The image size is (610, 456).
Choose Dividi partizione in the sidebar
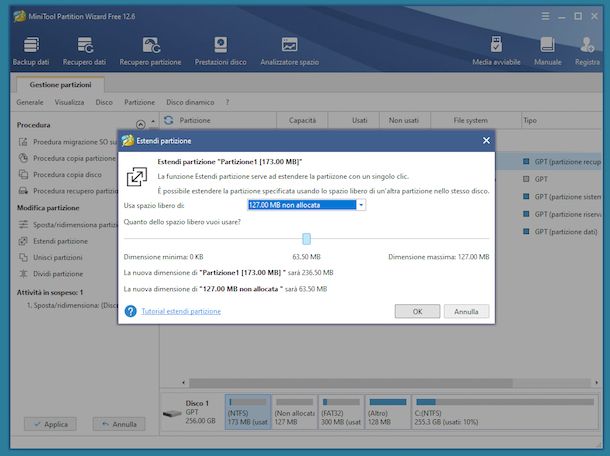(51, 274)
